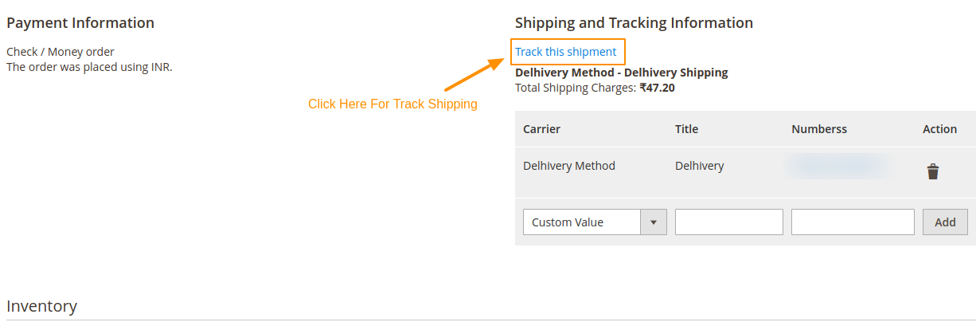Click the carrier dropdown arrow button

[x=654, y=222]
